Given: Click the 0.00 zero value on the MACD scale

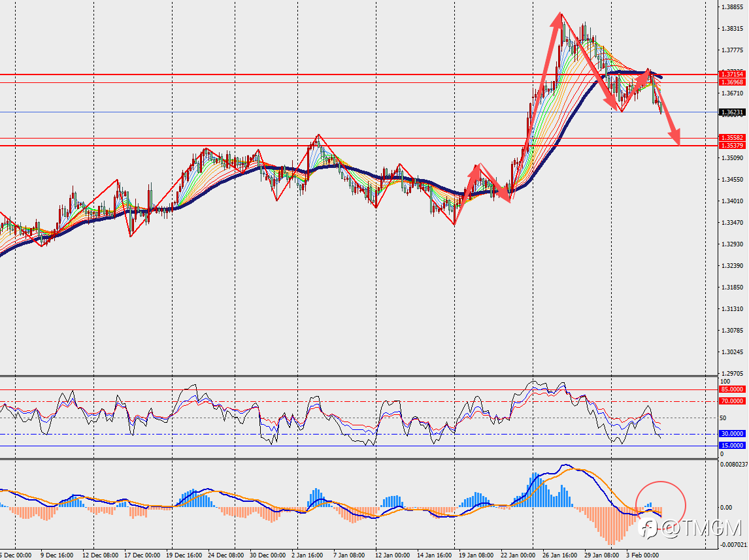Looking at the screenshot, I should click(x=726, y=508).
